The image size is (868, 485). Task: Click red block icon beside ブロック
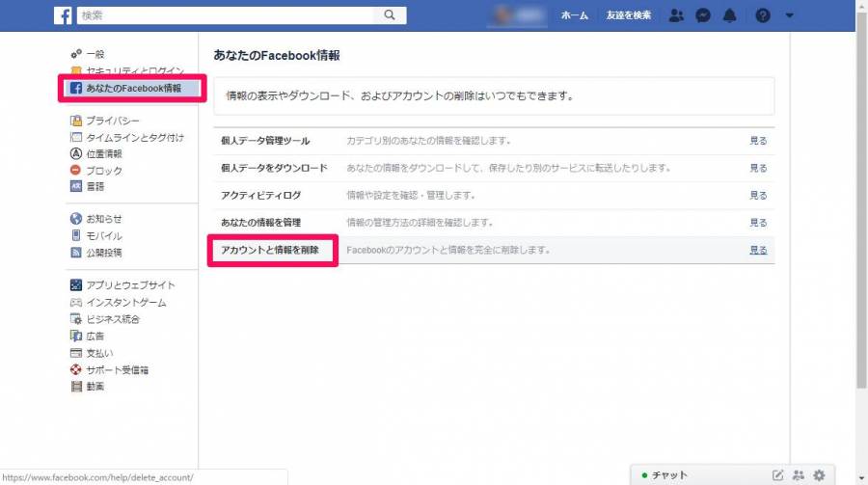(76, 170)
